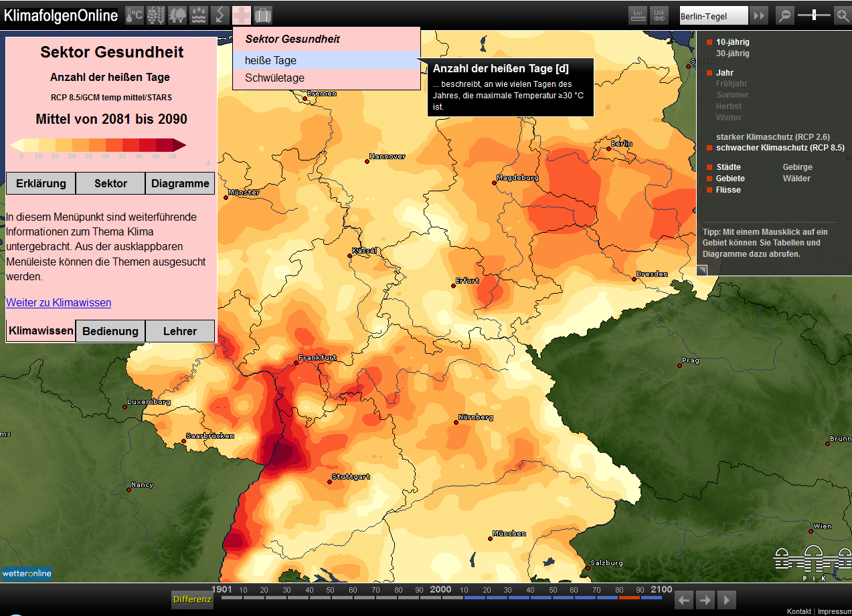Choose Schwületage from the Gesundheit menu
Screen dimensions: 852x616
274,78
